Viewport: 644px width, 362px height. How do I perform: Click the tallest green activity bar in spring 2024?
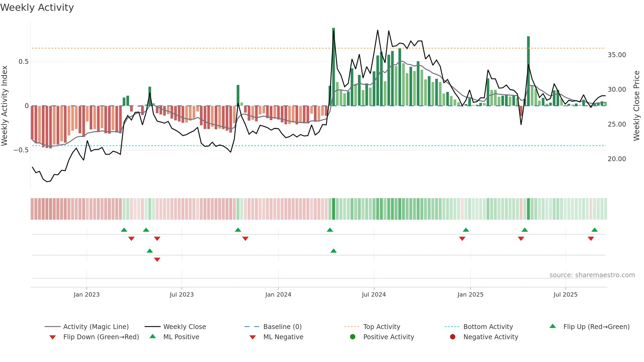pos(334,67)
